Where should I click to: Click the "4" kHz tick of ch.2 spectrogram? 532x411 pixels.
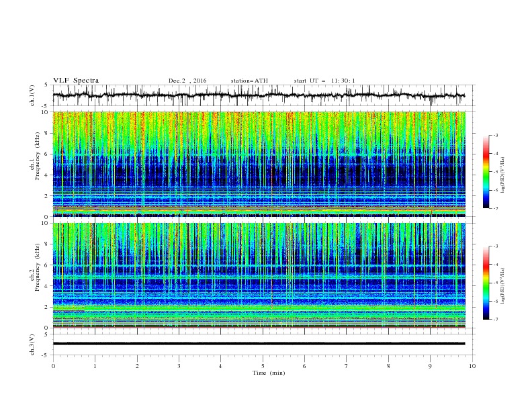click(x=48, y=286)
